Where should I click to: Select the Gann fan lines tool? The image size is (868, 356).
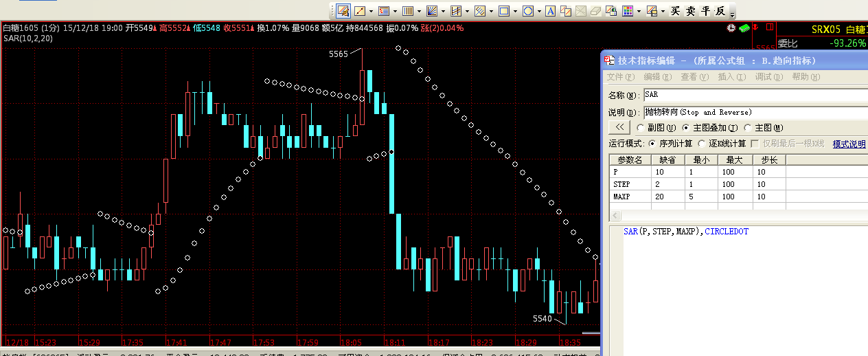[x=432, y=11]
